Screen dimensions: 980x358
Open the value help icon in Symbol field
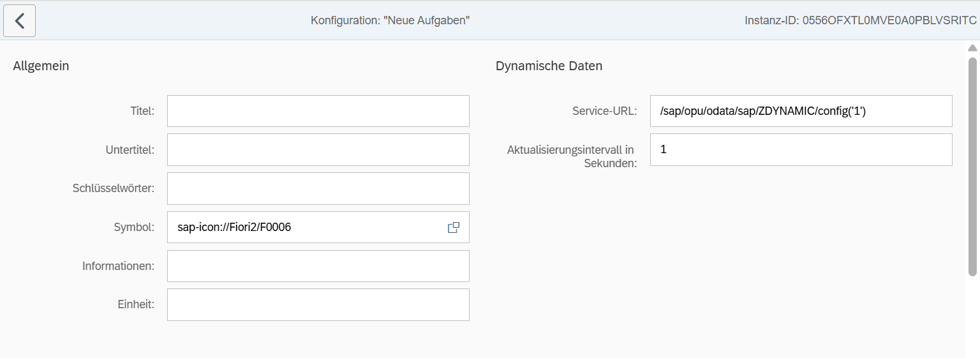coord(454,228)
